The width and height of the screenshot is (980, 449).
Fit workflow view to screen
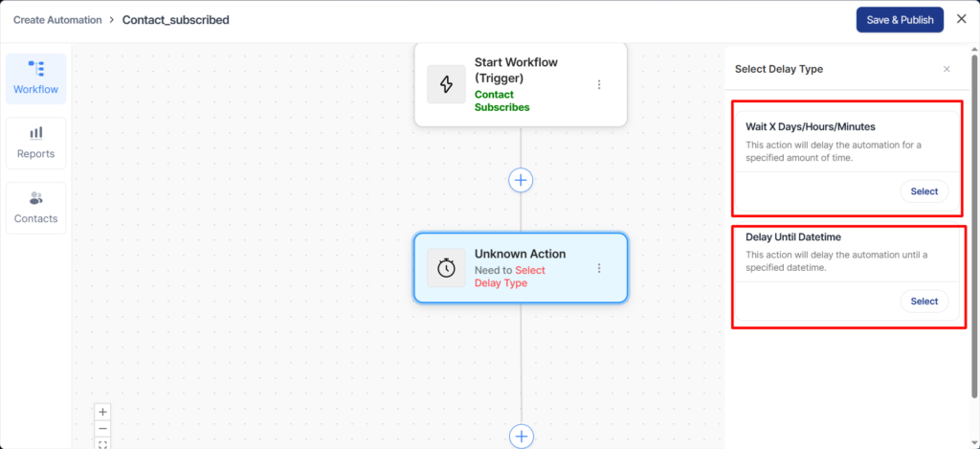pos(103,443)
